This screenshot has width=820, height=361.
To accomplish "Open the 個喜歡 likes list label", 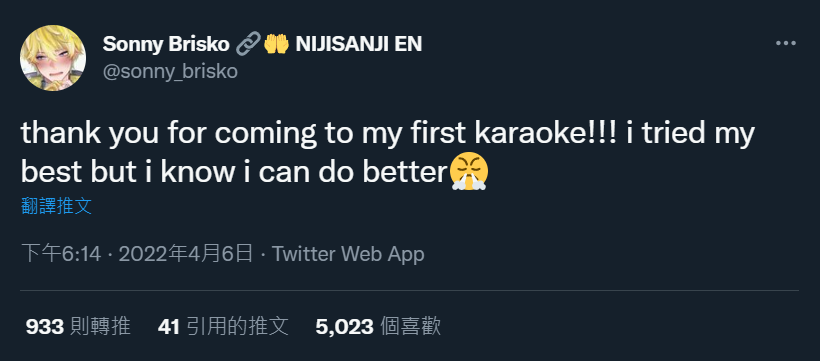I will [x=410, y=327].
